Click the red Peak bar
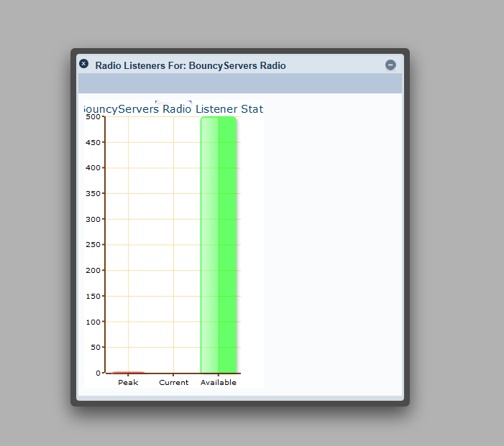This screenshot has width=504, height=446. tap(128, 373)
